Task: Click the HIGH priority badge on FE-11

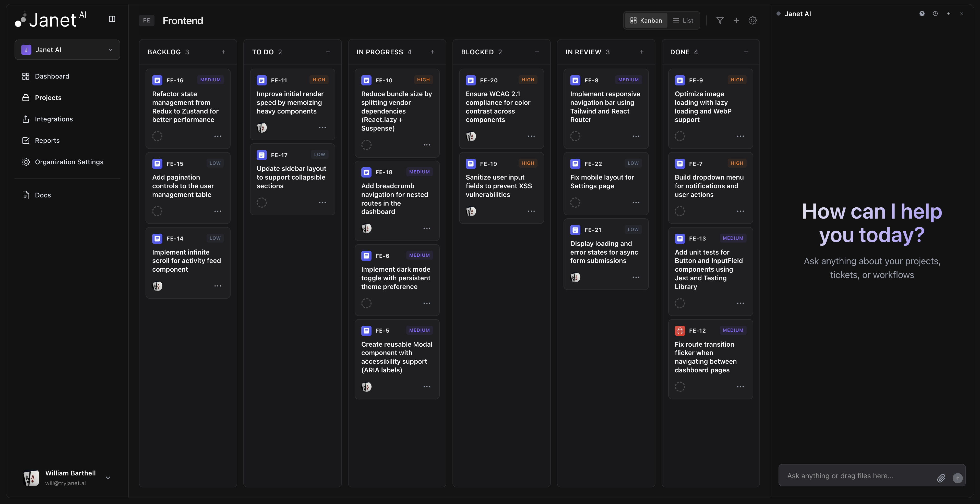Action: pos(319,80)
